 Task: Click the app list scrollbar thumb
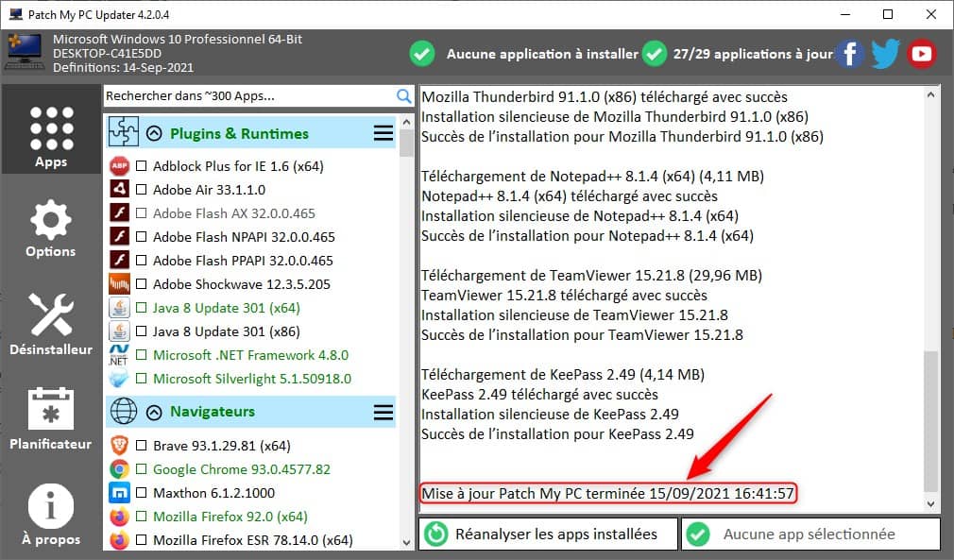tap(406, 143)
